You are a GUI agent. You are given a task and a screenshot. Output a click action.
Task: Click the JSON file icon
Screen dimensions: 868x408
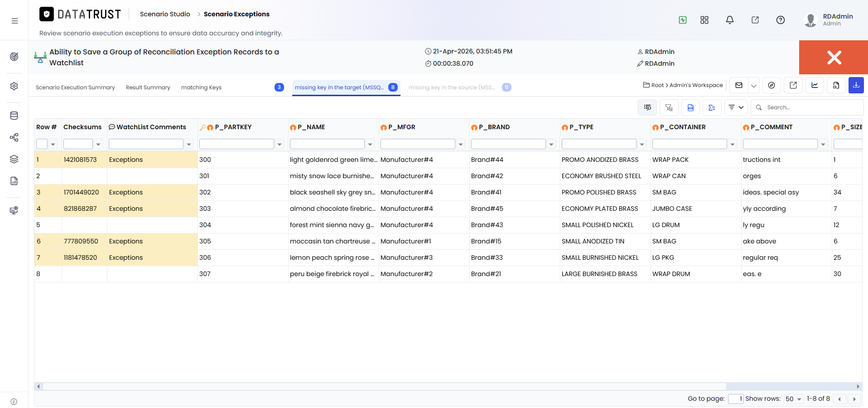[836, 85]
